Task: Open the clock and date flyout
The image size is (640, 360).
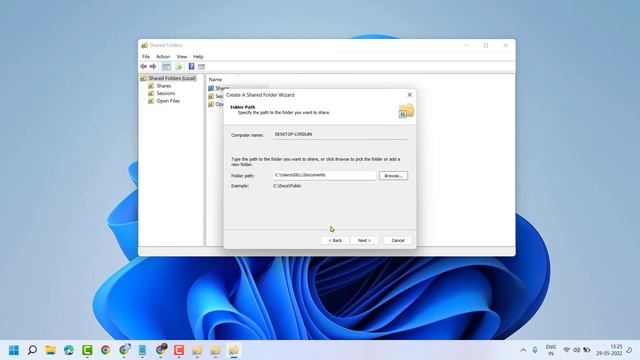Action: coord(609,350)
